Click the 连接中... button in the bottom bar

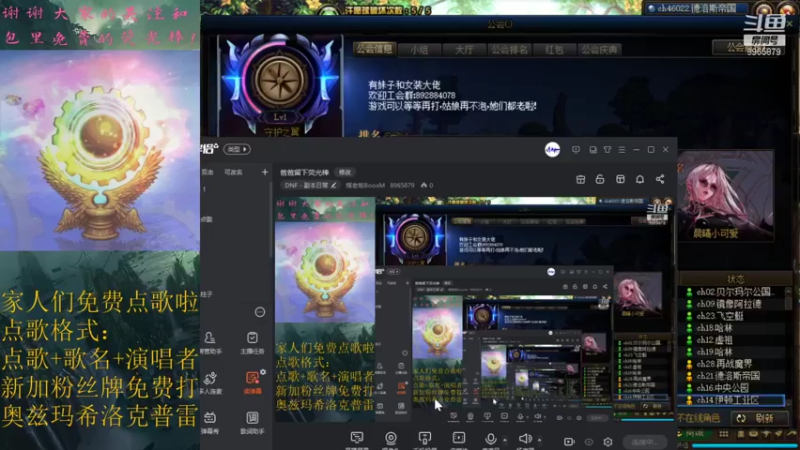[644, 442]
